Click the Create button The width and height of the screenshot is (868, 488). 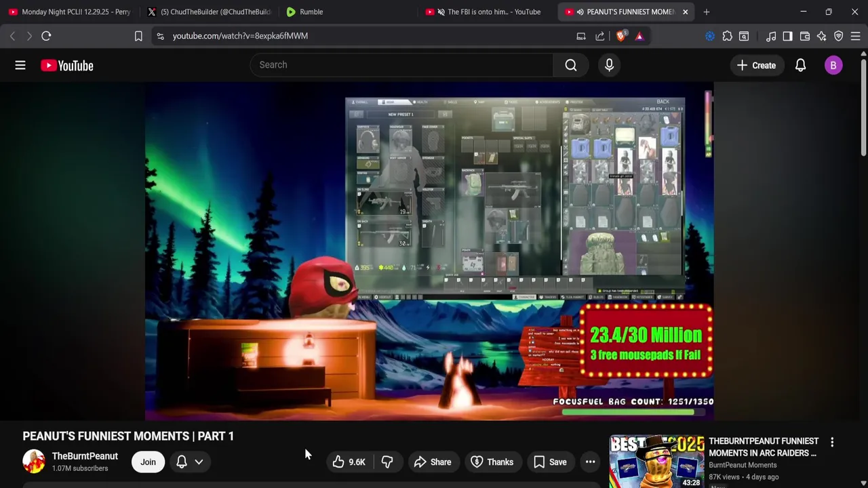point(756,65)
